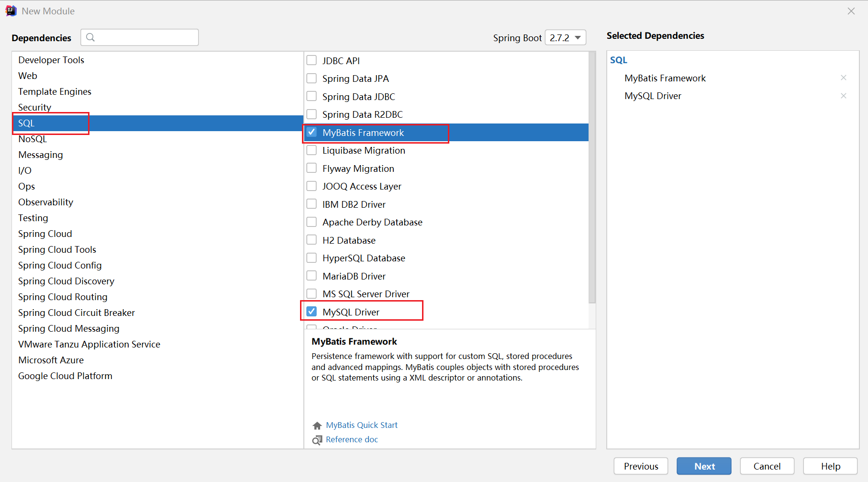
Task: Select the NoSQL category
Action: coord(157,139)
